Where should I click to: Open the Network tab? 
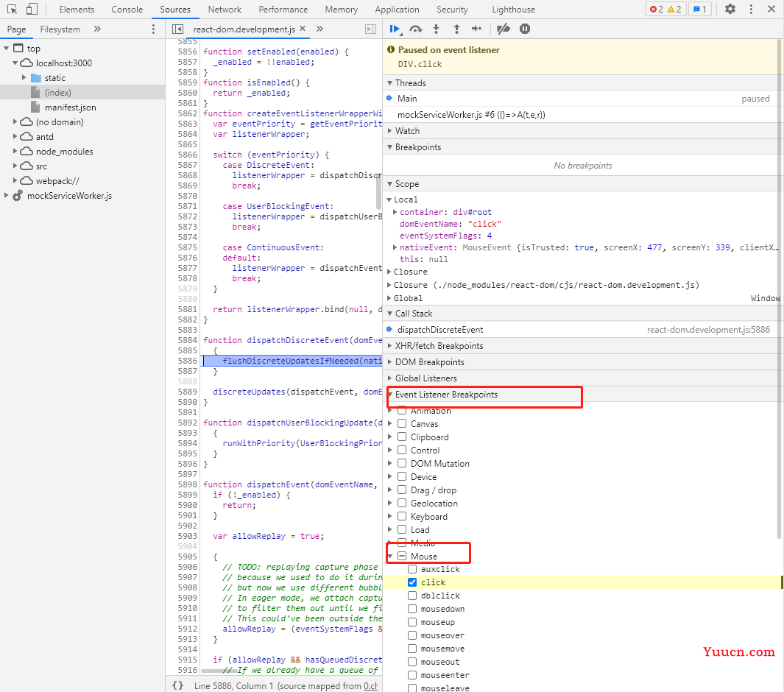pos(225,9)
